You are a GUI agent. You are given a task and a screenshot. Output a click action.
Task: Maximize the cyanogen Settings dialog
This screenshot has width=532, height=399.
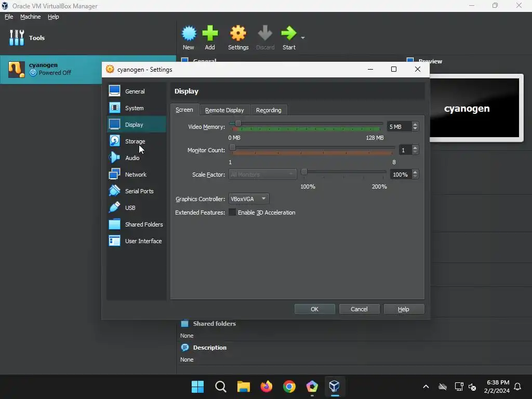(394, 69)
